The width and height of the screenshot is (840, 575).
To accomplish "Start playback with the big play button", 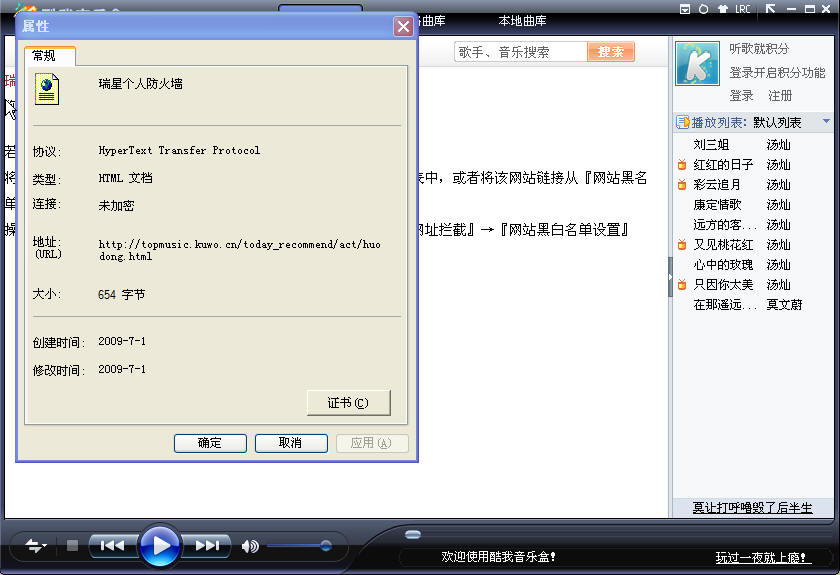I will 160,546.
